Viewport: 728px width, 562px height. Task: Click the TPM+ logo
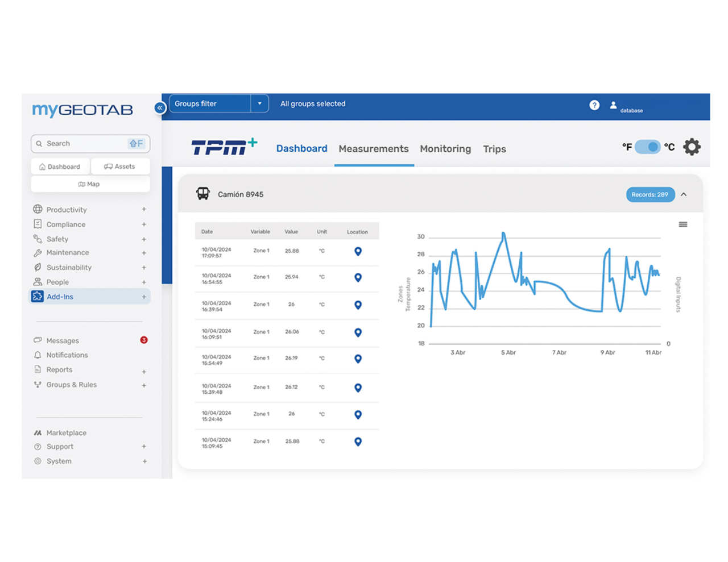[224, 147]
